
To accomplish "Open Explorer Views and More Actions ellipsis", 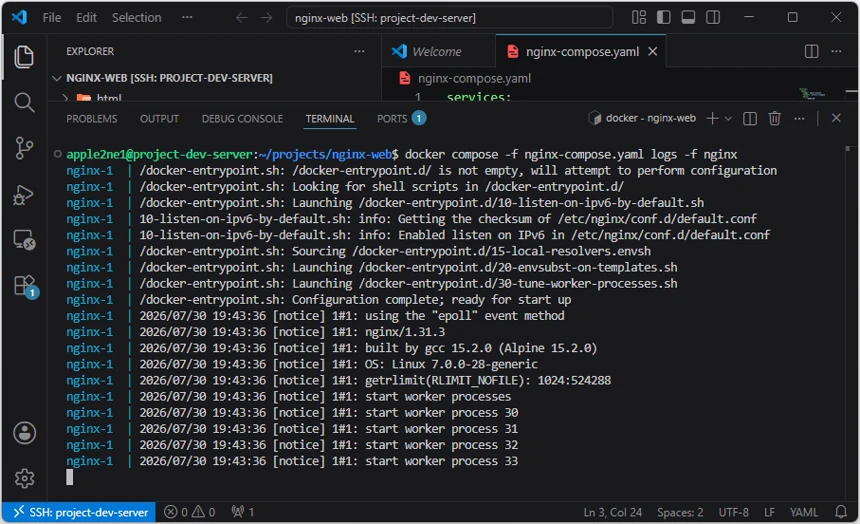I will pos(359,52).
